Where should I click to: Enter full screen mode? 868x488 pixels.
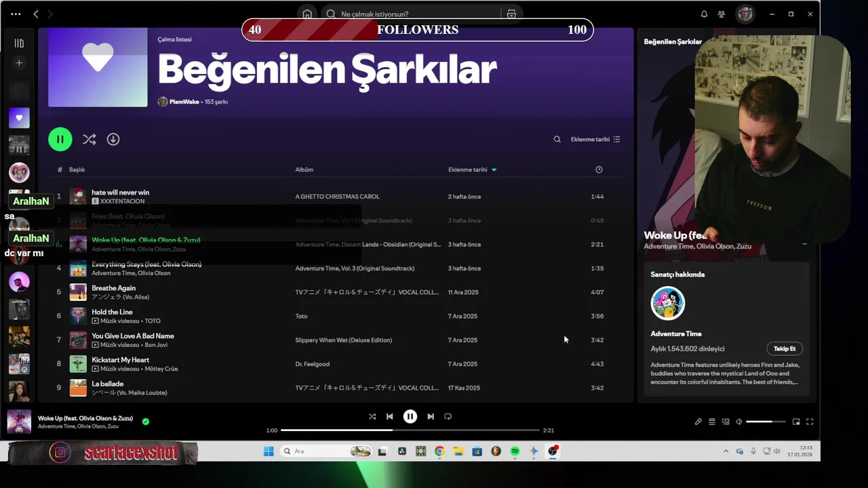[810, 422]
